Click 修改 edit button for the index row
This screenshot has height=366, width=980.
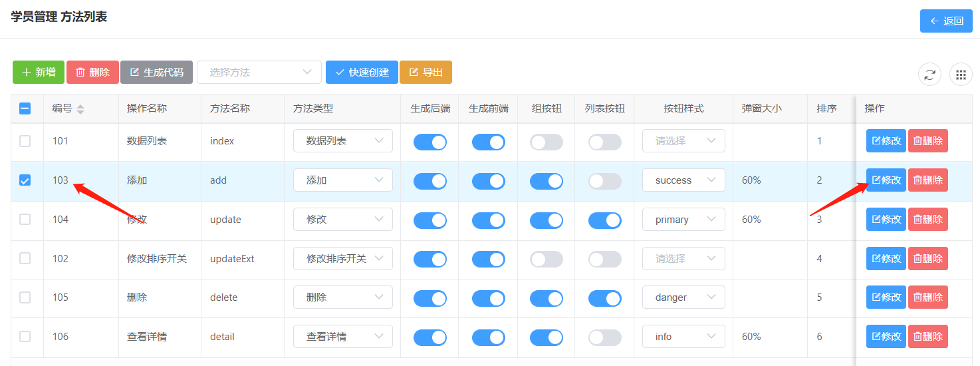tap(886, 141)
